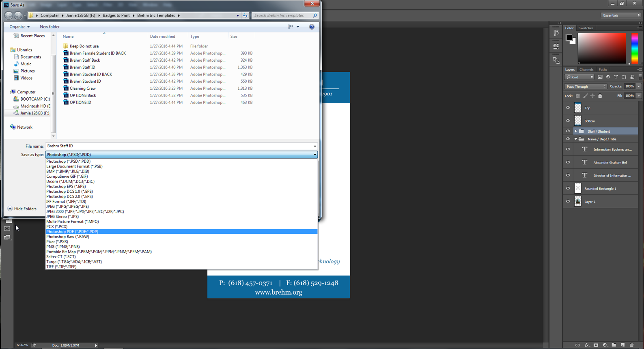
Task: Filter layers by type layers icon
Action: point(616,77)
